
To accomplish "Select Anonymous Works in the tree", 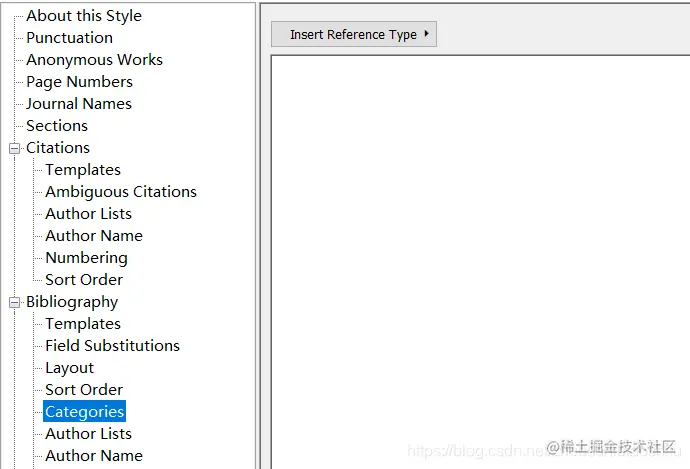I will pos(94,60).
